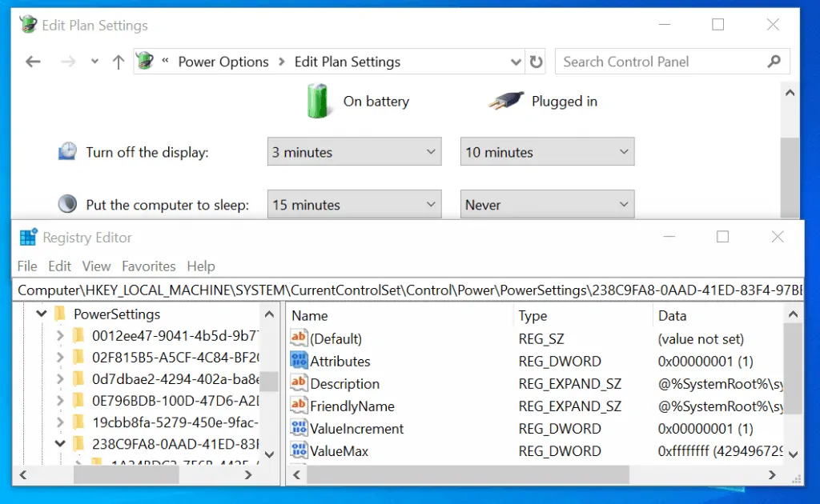Click the green battery icon

317,100
